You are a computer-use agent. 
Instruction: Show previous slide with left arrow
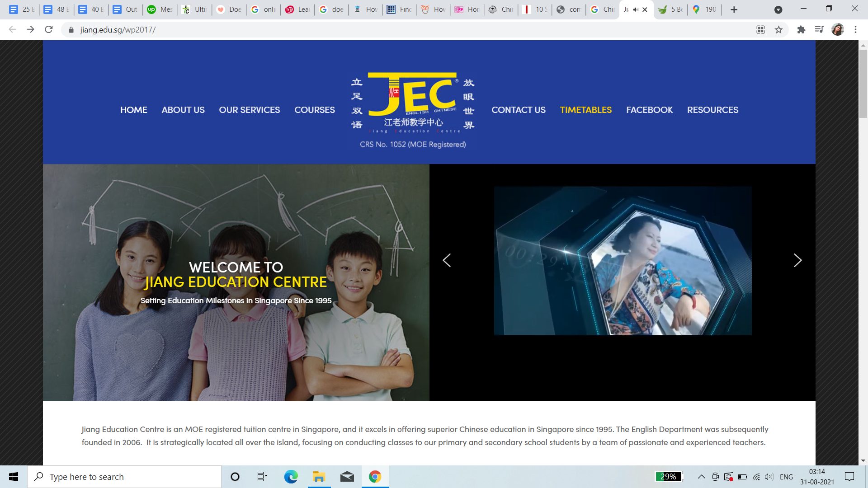(x=447, y=260)
